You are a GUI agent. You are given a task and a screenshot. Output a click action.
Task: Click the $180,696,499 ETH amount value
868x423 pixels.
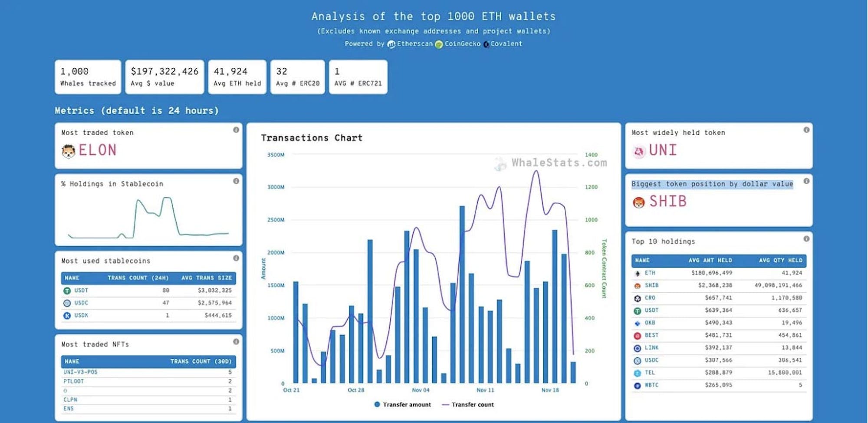tap(712, 273)
